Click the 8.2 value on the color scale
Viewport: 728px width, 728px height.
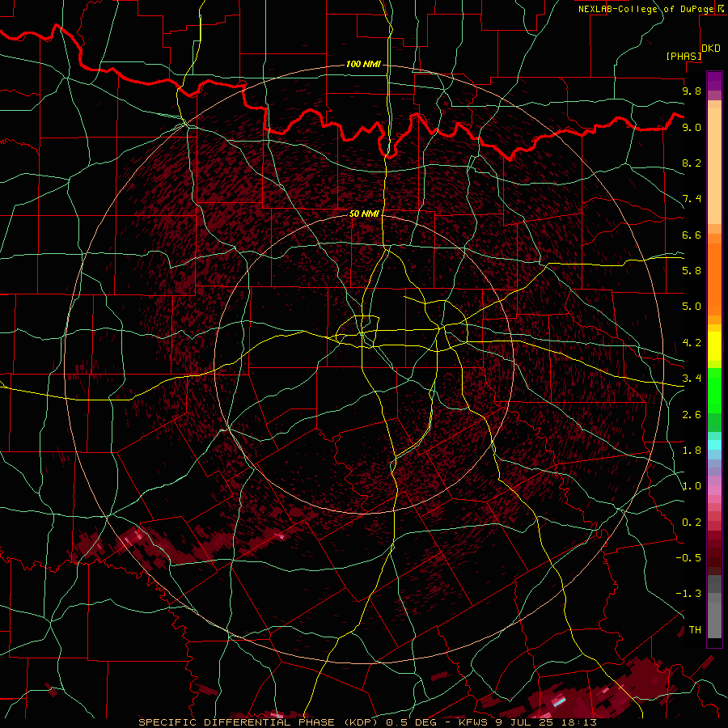coord(692,163)
